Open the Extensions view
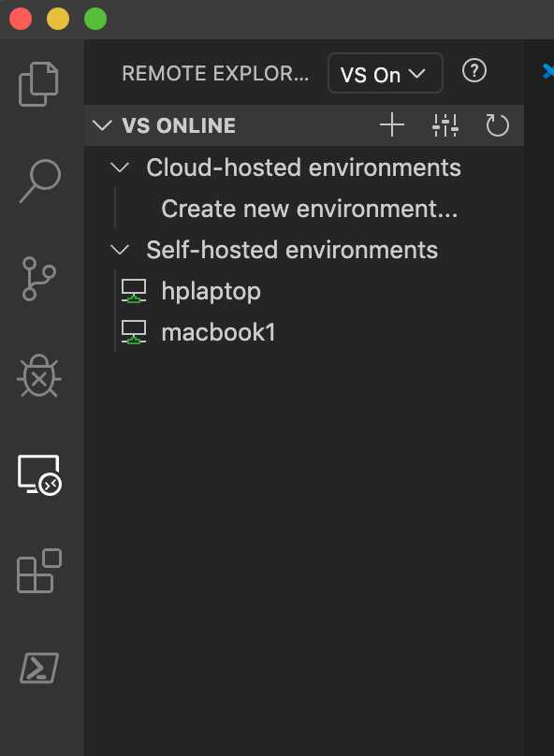Viewport: 554px width, 756px height. coord(39,571)
